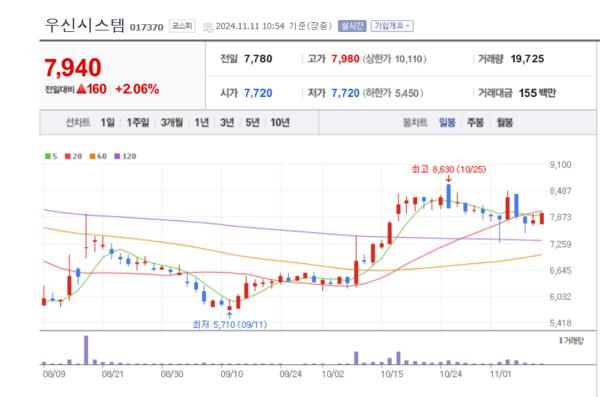Screen dimensions: 600x397
Task: Click the 최저 5,710 (09/11) marker label
Action: 230,325
